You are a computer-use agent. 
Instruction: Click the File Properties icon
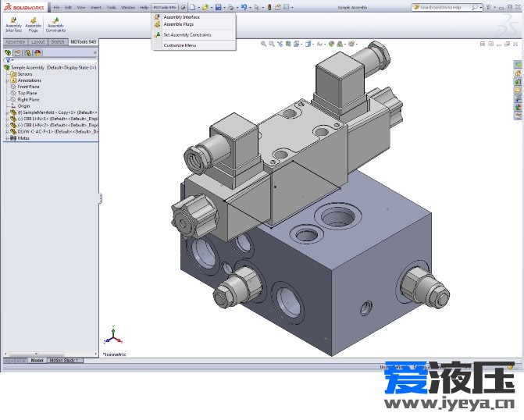tap(278, 7)
